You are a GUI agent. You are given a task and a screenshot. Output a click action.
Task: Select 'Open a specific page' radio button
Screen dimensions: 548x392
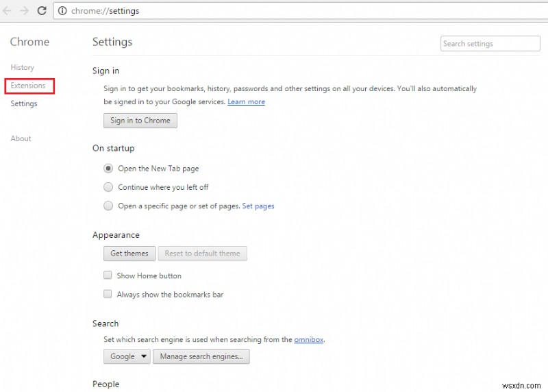click(x=108, y=206)
